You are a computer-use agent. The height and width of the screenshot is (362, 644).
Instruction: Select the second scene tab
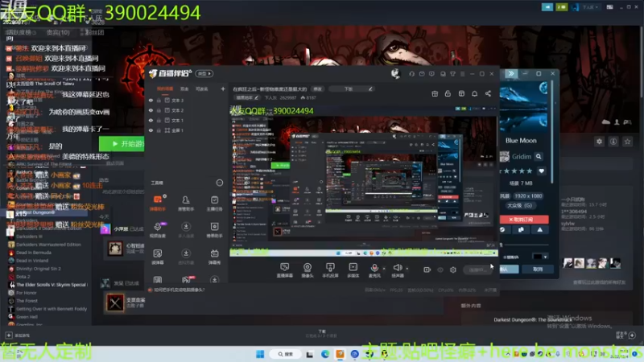[x=184, y=88]
